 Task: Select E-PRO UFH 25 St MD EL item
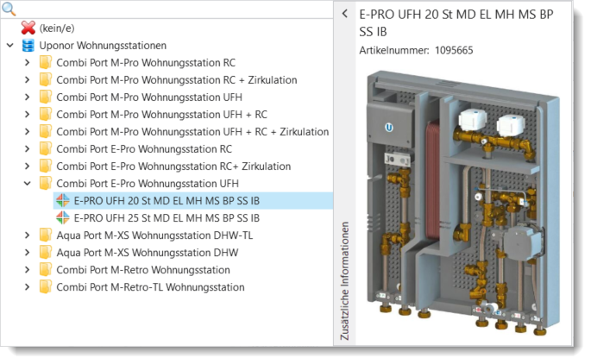tap(167, 218)
